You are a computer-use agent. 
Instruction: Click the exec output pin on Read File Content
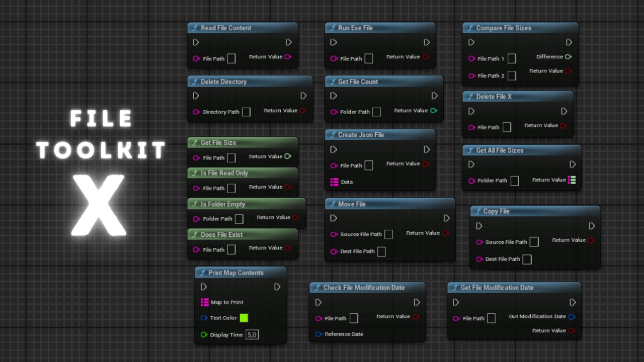point(288,42)
